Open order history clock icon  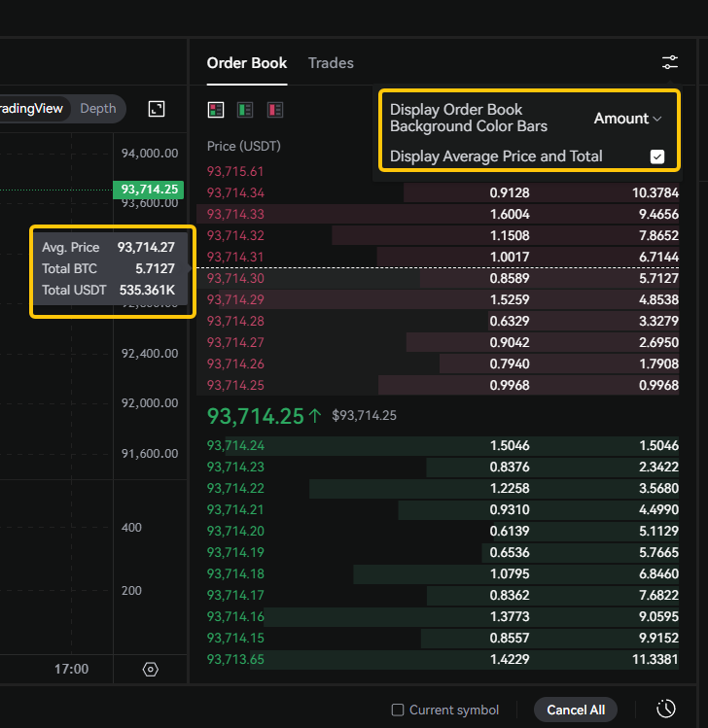666,709
